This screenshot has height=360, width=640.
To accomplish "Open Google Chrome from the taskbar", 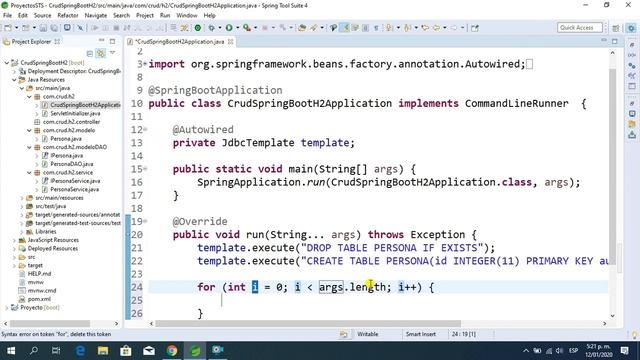I will click(x=172, y=351).
